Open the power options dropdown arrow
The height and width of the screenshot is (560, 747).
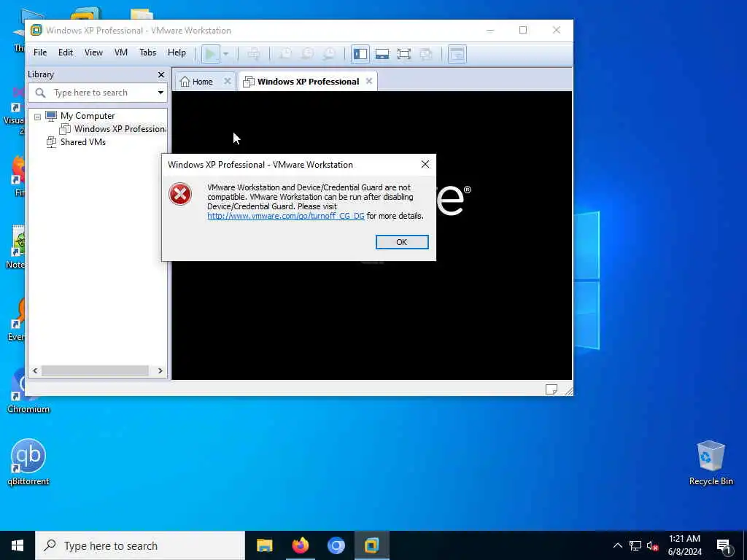pyautogui.click(x=226, y=54)
